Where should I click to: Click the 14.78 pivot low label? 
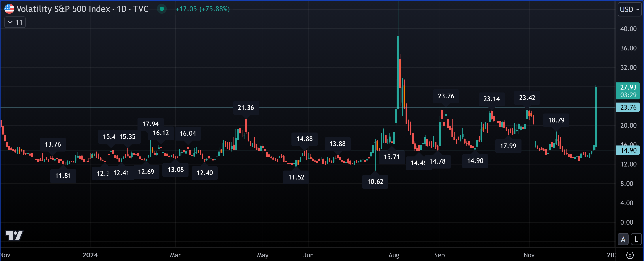tap(438, 162)
